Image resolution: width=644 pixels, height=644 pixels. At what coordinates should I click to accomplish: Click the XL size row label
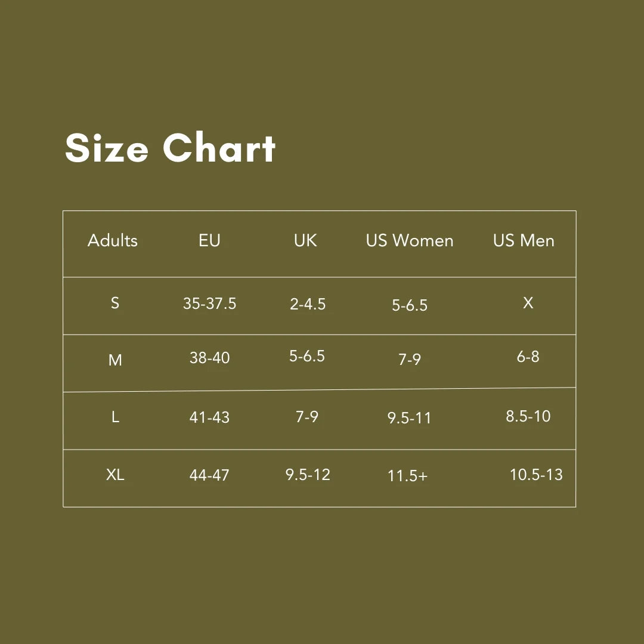click(115, 475)
